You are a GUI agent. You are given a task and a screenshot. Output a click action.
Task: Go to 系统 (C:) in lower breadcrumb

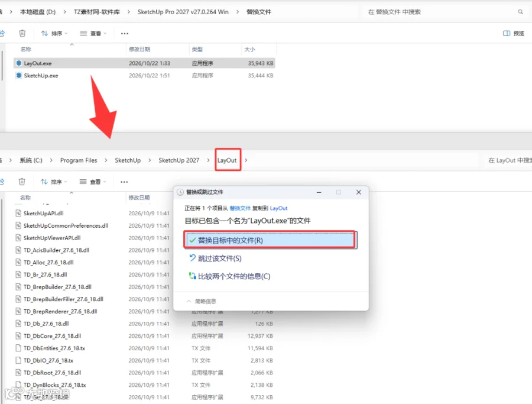point(31,160)
